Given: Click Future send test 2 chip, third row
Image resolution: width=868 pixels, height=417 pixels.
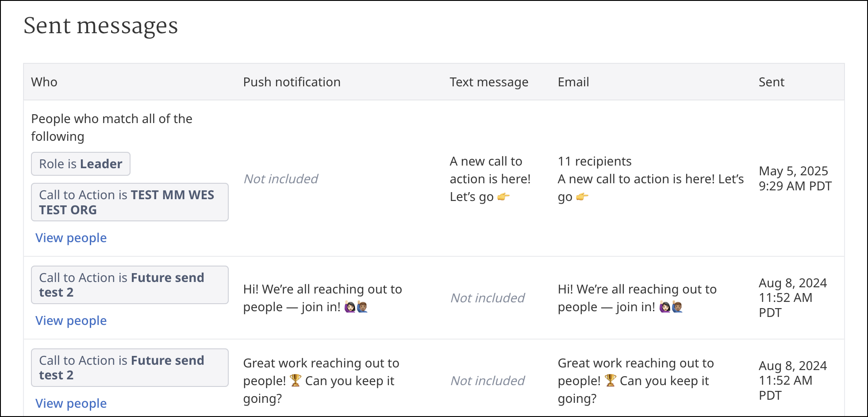Looking at the screenshot, I should tap(130, 368).
